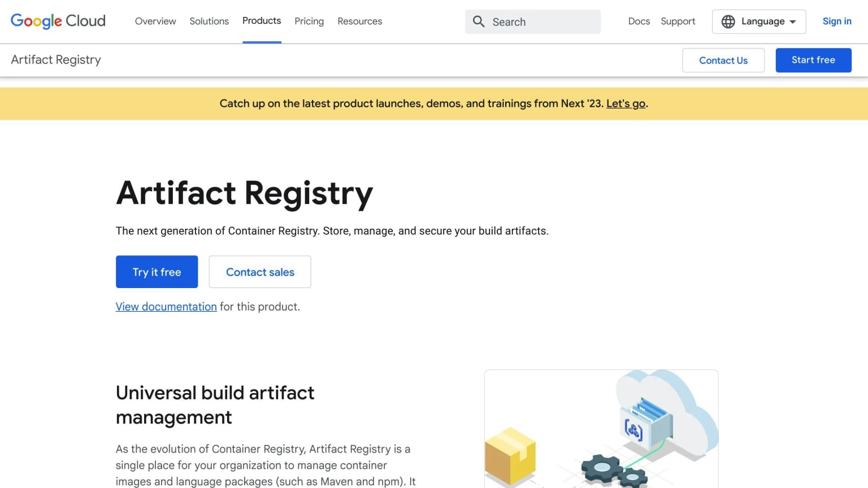Focus the Search input field
This screenshot has height=488, width=868.
pos(533,21)
